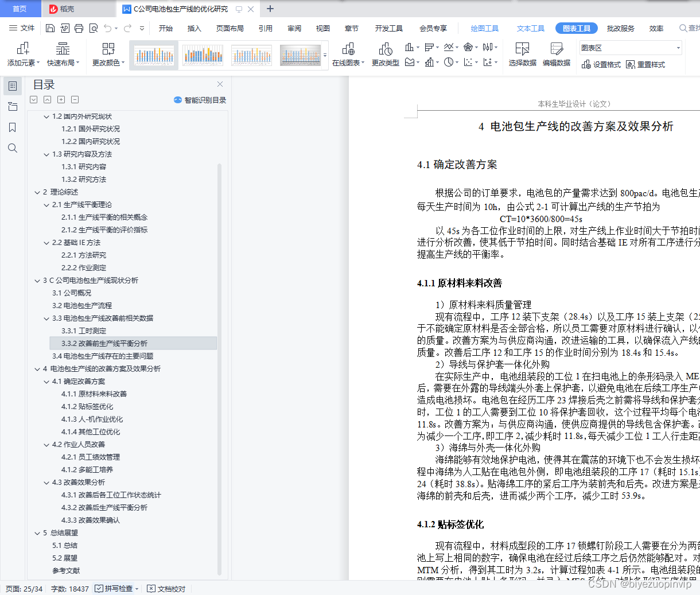This screenshot has width=700, height=595.
Task: Open the 文件 menu
Action: click(x=22, y=28)
